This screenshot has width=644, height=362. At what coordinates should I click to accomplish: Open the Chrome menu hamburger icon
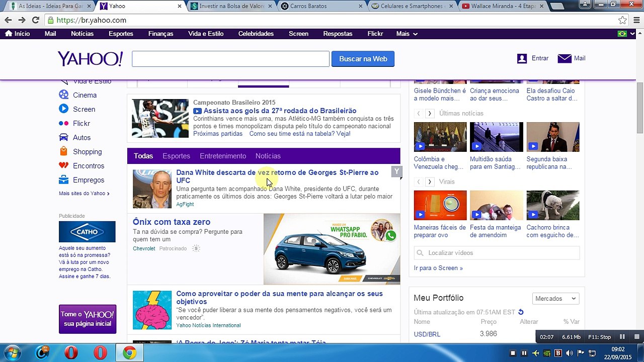click(636, 20)
